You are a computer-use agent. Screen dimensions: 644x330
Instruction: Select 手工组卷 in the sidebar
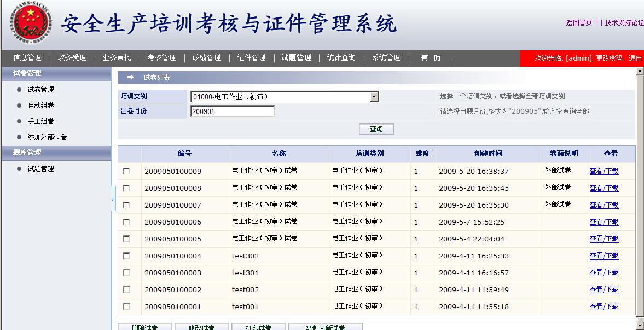pyautogui.click(x=40, y=121)
